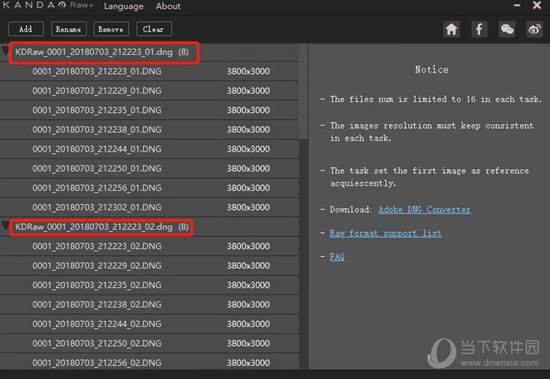Click the Remove button

111,29
